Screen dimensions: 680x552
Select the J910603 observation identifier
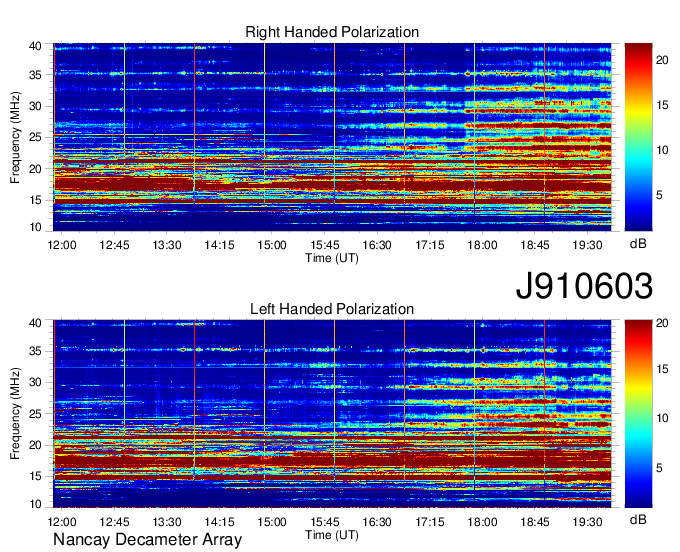584,286
